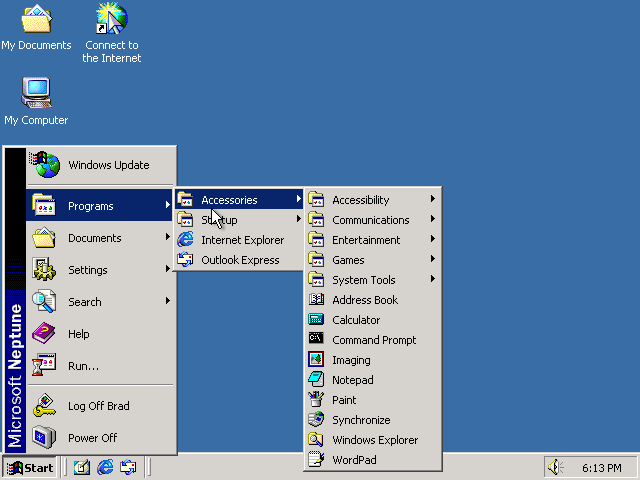
Task: Click the Search magnifier icon
Action: pyautogui.click(x=44, y=301)
